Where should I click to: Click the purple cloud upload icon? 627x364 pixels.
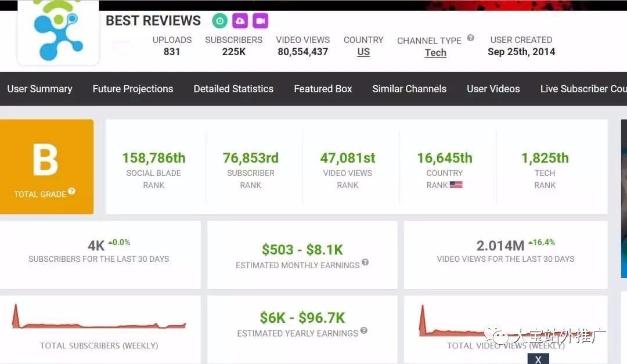pos(240,21)
